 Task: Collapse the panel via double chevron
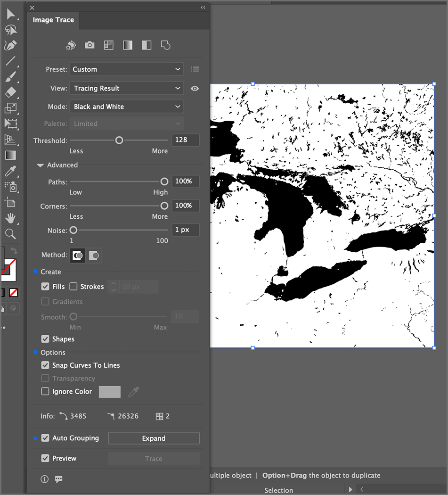203,7
